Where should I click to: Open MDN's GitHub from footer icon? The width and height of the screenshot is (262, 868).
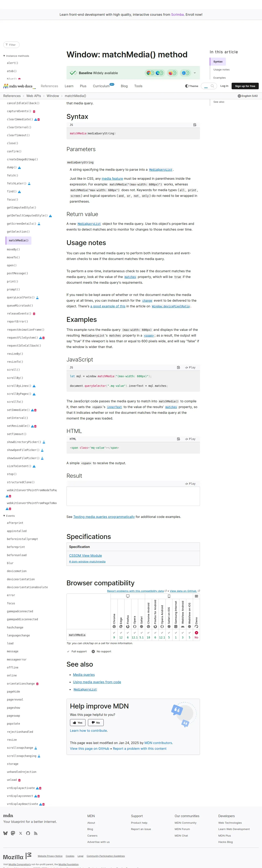coord(28,833)
